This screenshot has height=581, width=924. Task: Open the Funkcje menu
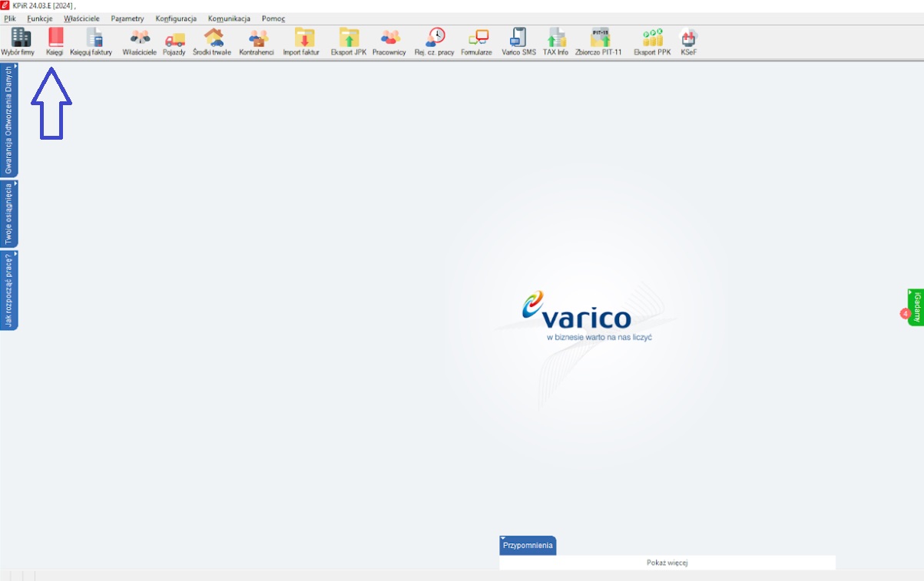click(40, 18)
